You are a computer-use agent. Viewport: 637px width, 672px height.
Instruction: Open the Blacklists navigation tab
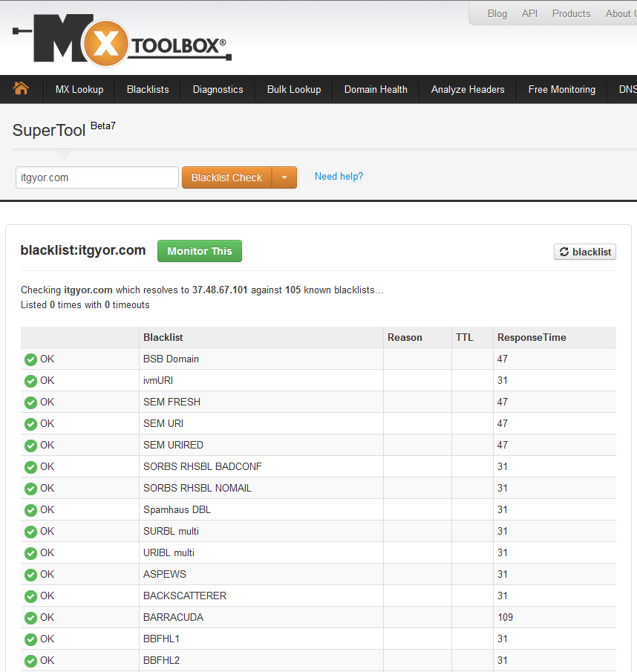[148, 89]
